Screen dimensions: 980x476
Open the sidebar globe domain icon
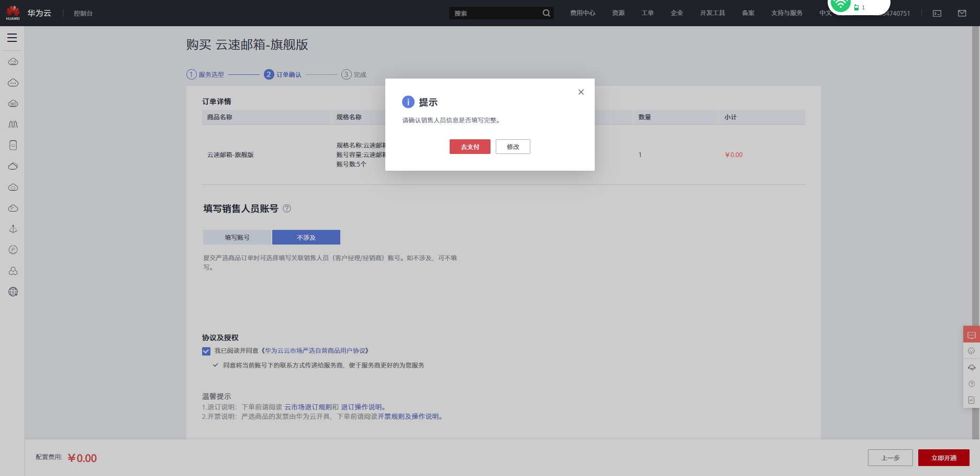coord(13,292)
